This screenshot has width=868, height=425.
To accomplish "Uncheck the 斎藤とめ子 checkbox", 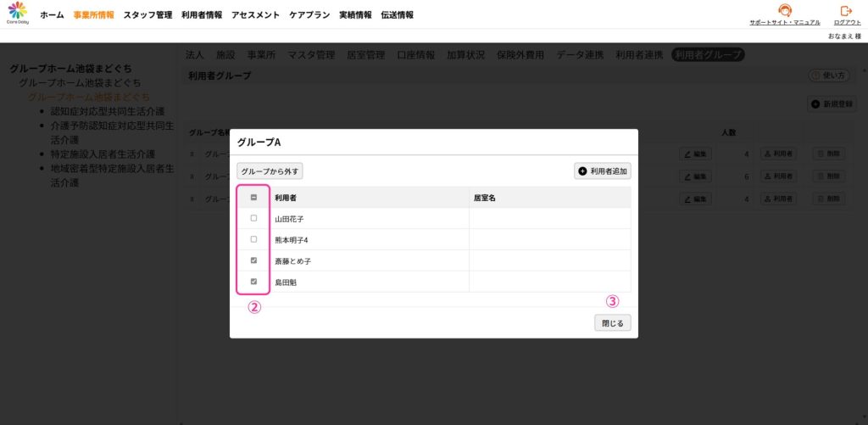I will 254,260.
